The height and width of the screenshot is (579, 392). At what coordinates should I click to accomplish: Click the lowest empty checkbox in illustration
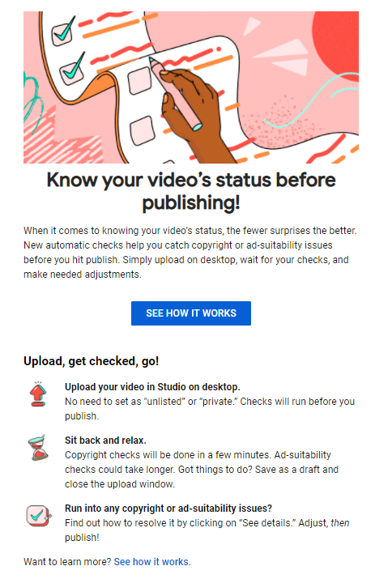point(142,130)
